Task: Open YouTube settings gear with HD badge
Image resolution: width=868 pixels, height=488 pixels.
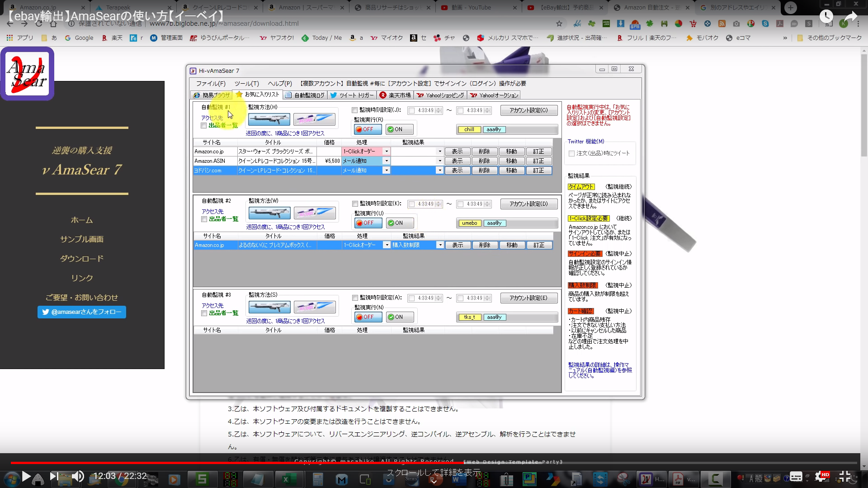Action: [822, 476]
